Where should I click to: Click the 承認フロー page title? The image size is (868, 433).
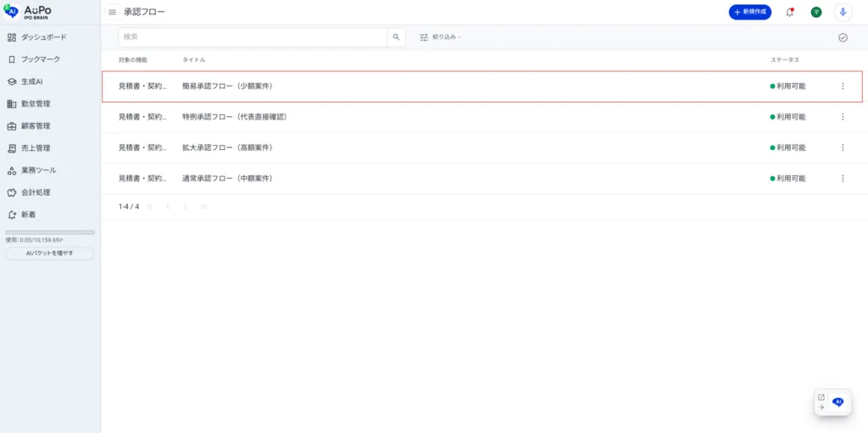point(144,12)
